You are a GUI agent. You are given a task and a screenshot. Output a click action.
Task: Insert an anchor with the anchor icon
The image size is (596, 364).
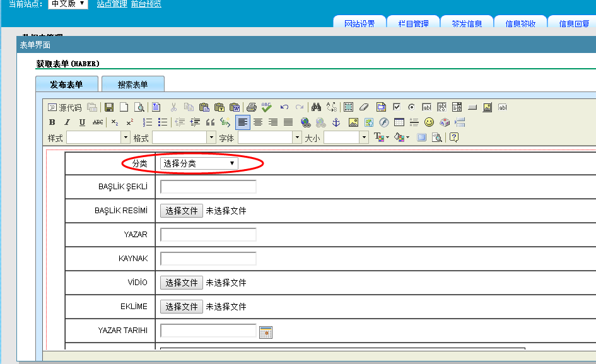(x=336, y=122)
